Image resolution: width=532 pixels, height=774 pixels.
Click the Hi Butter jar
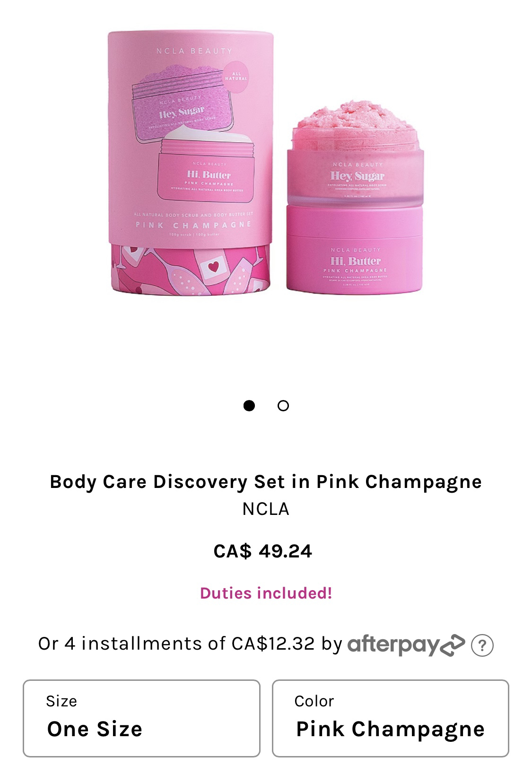(355, 248)
